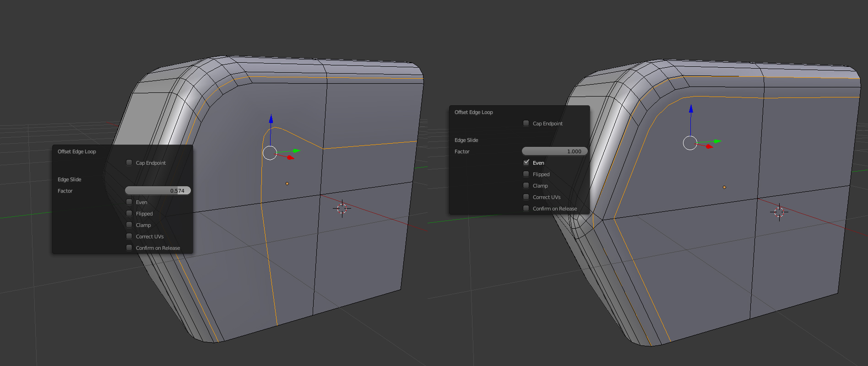
Task: Toggle Flipped in left Offset Edge Loop panel
Action: [129, 213]
